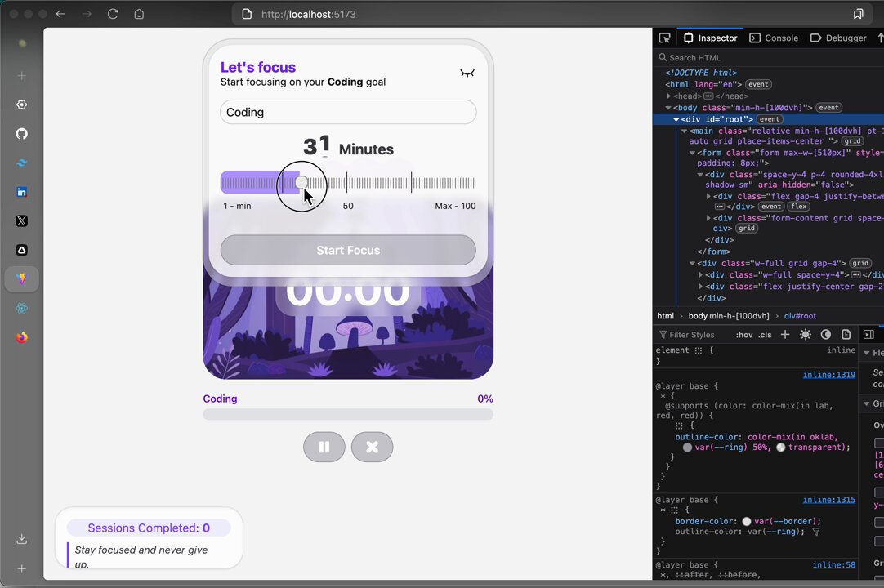Click the plus icon at sidebar bottom
The height and width of the screenshot is (588, 884).
coord(21,569)
